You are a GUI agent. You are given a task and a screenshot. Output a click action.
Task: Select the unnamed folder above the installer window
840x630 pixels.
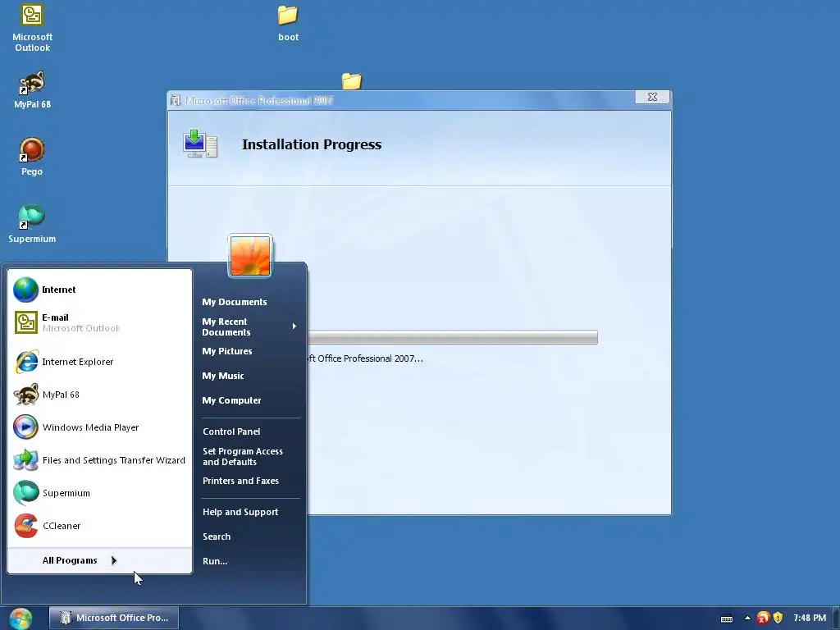351,81
